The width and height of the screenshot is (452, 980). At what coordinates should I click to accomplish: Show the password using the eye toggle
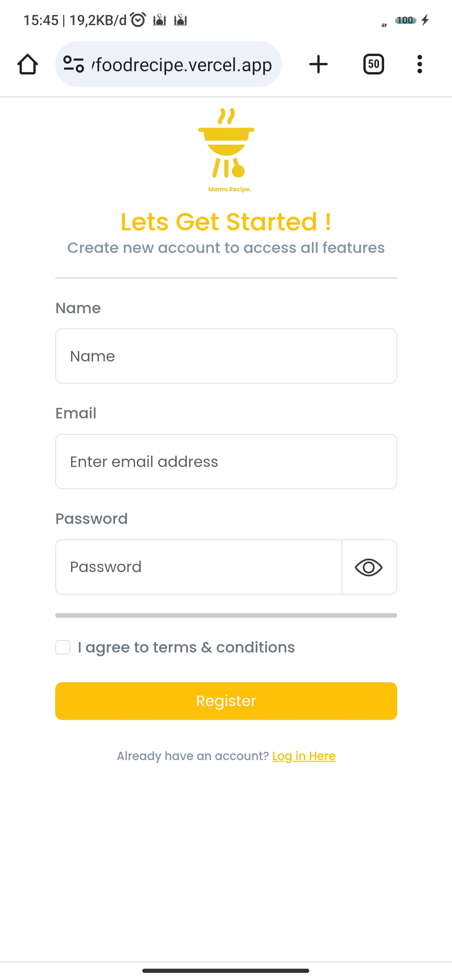[x=369, y=567]
